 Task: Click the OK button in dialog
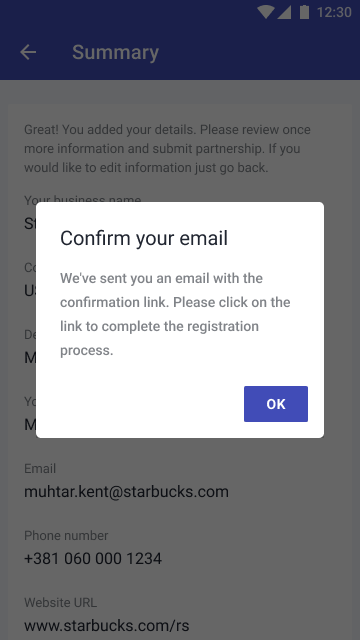click(x=276, y=404)
